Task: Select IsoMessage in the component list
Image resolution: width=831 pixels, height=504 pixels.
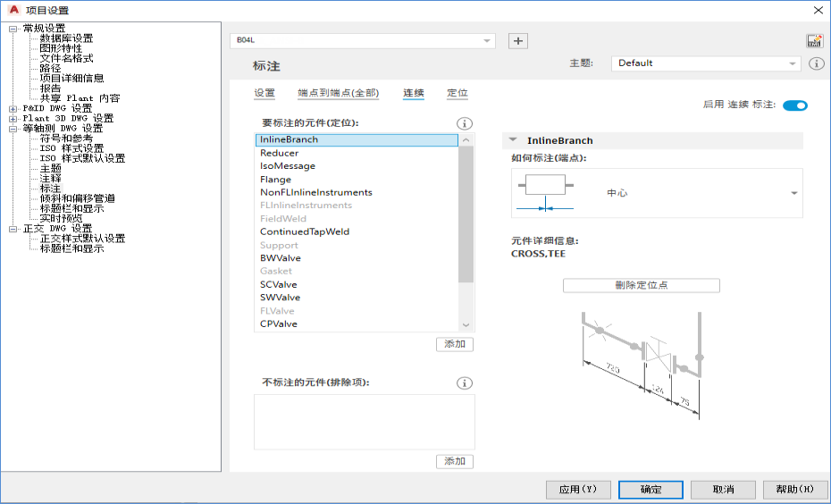Action: (x=357, y=166)
